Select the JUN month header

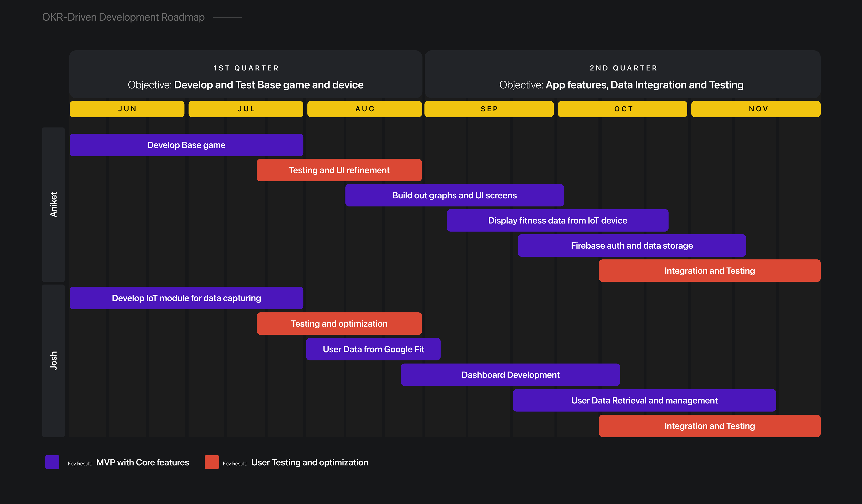coord(127,109)
